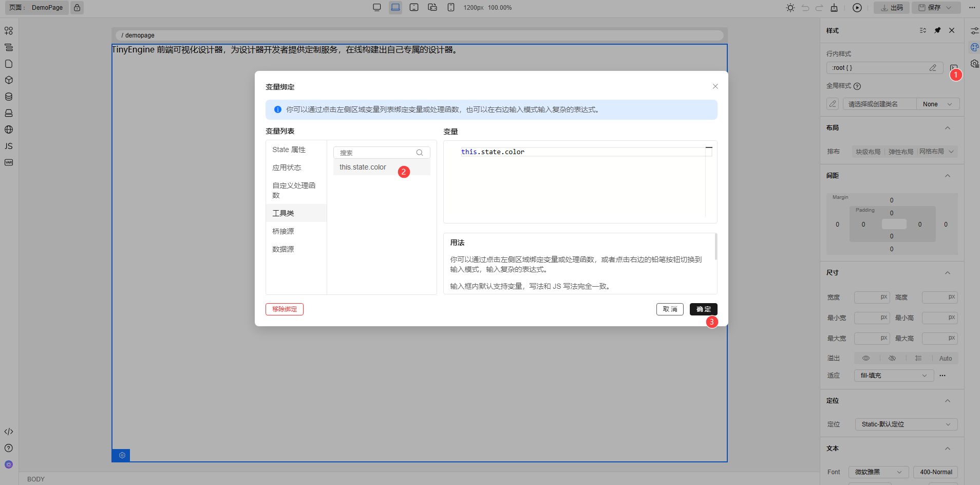Pin the style panel open
Image resolution: width=980 pixels, height=485 pixels.
(x=938, y=30)
